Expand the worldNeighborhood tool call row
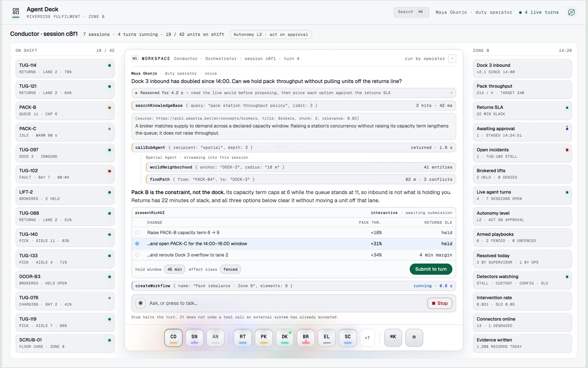Viewport: 588px width, 368px height. 301,167
